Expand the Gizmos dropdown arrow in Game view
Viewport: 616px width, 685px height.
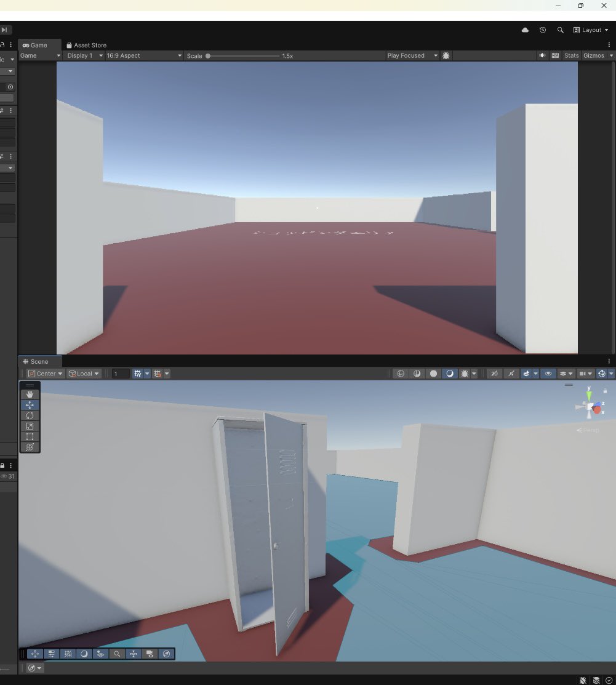point(610,55)
